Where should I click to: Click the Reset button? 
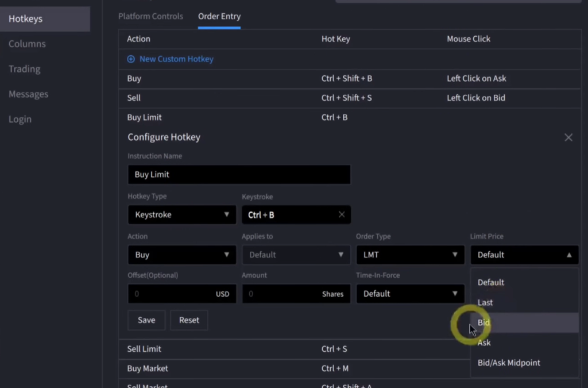click(189, 320)
